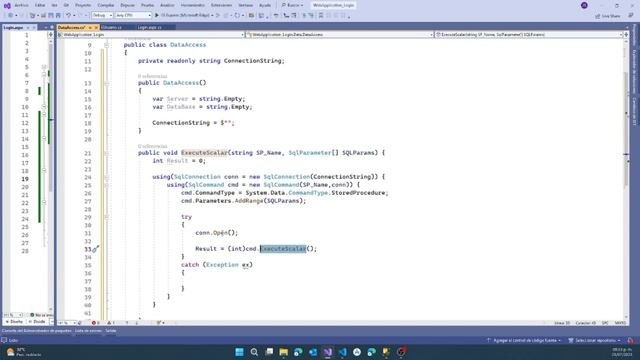
Task: Click the highlighted ExecuteScalar call on line 33
Action: pyautogui.click(x=283, y=249)
